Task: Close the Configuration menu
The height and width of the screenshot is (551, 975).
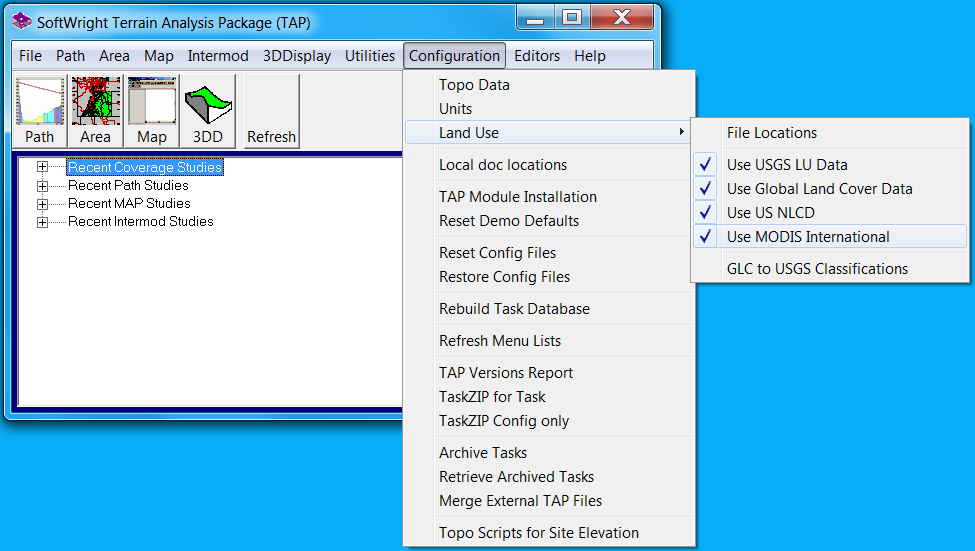Action: click(454, 56)
